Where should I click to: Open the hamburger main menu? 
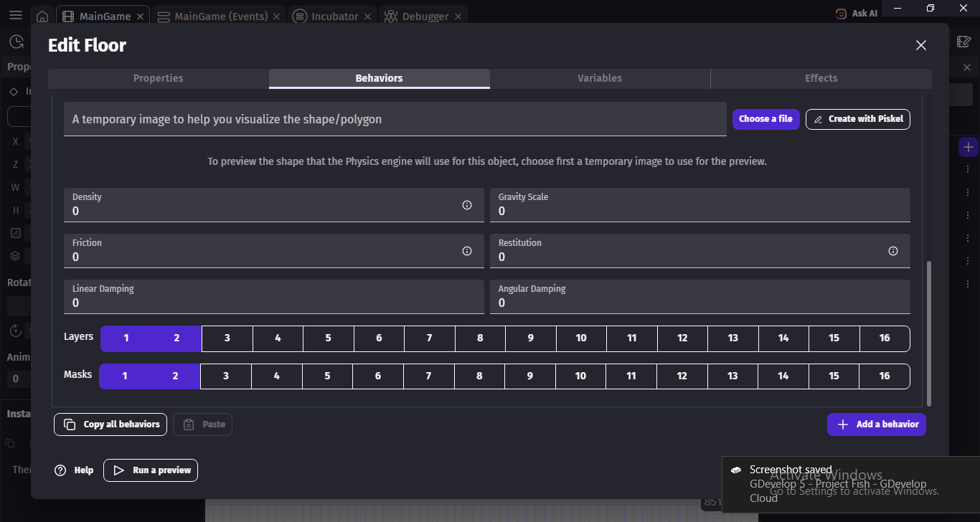(x=16, y=16)
